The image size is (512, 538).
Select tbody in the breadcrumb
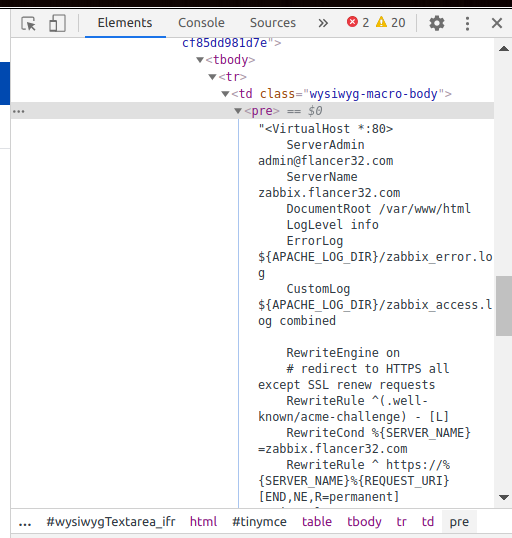364,522
